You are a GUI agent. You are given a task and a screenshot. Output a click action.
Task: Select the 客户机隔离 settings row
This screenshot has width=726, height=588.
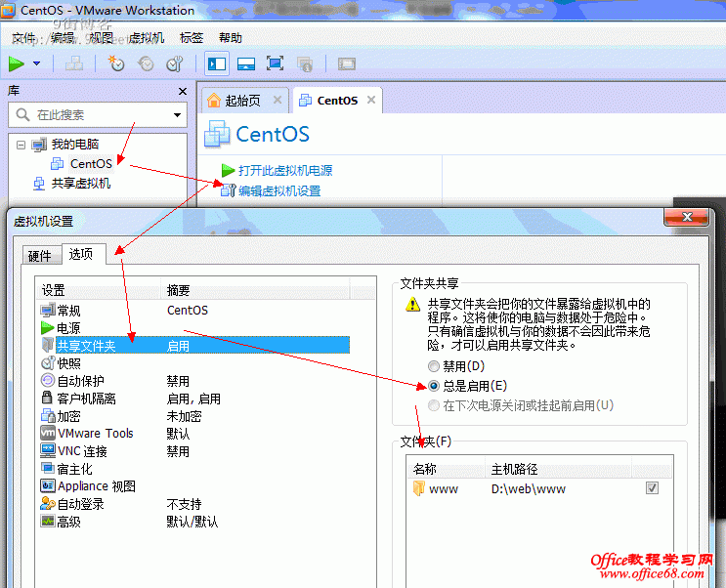pos(194,399)
